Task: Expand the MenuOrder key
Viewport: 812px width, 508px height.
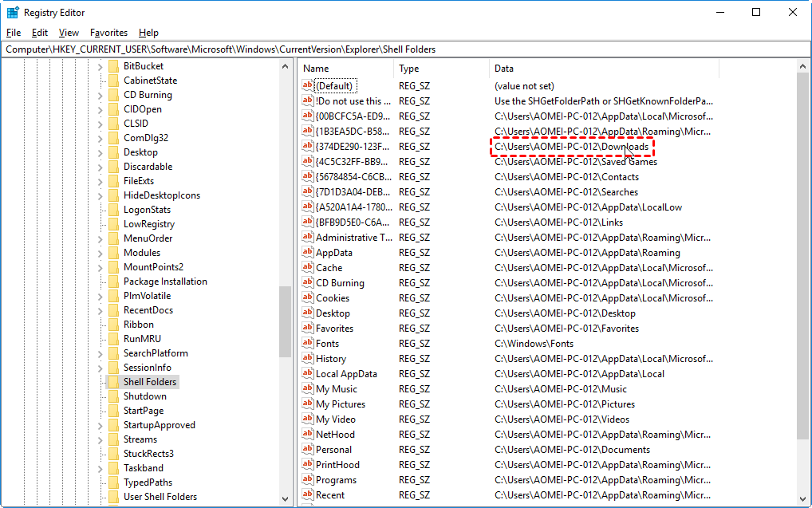Action: point(101,239)
